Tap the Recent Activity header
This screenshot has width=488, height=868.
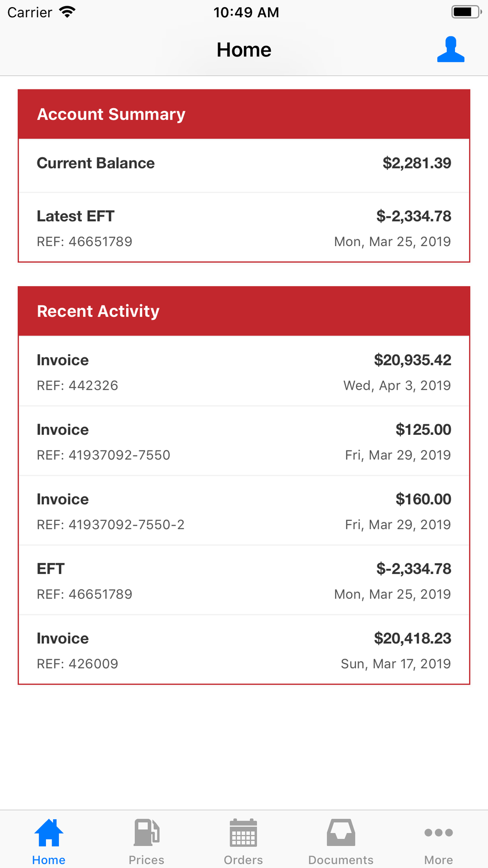pyautogui.click(x=244, y=311)
